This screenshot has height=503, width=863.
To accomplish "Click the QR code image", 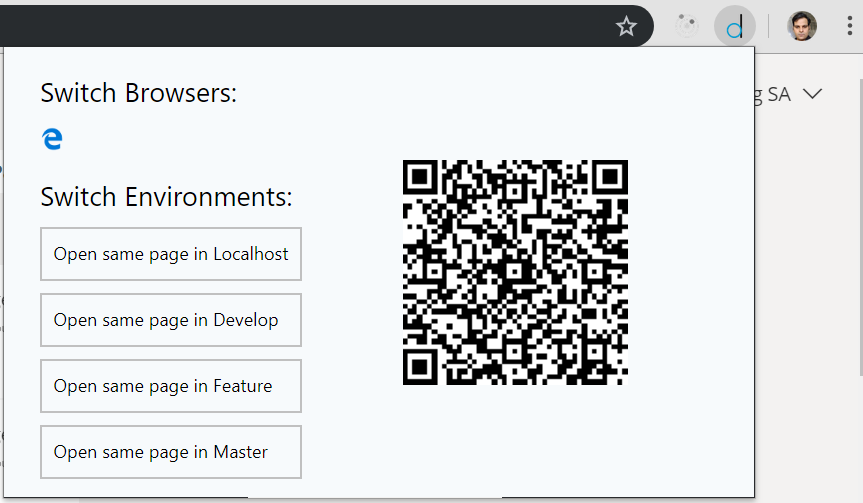I will [x=515, y=272].
